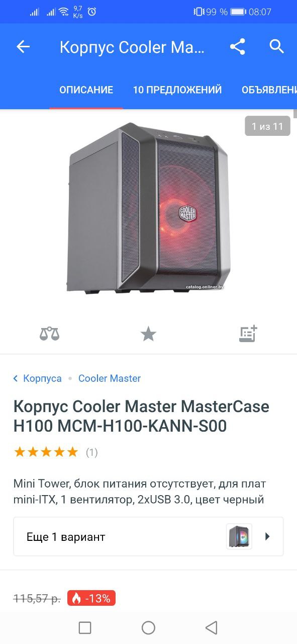The width and height of the screenshot is (297, 644).
Task: Open recent apps square button
Action: pyautogui.click(x=85, y=627)
